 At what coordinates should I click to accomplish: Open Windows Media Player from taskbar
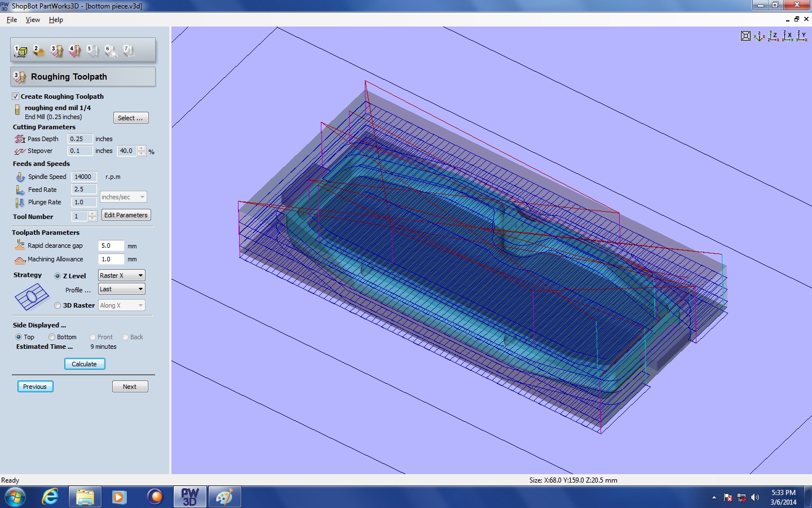[119, 497]
